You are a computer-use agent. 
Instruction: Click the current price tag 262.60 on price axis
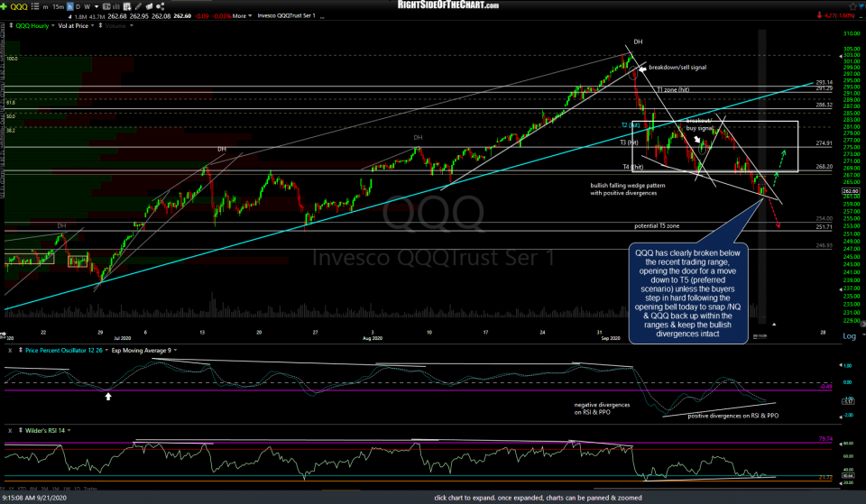point(850,191)
